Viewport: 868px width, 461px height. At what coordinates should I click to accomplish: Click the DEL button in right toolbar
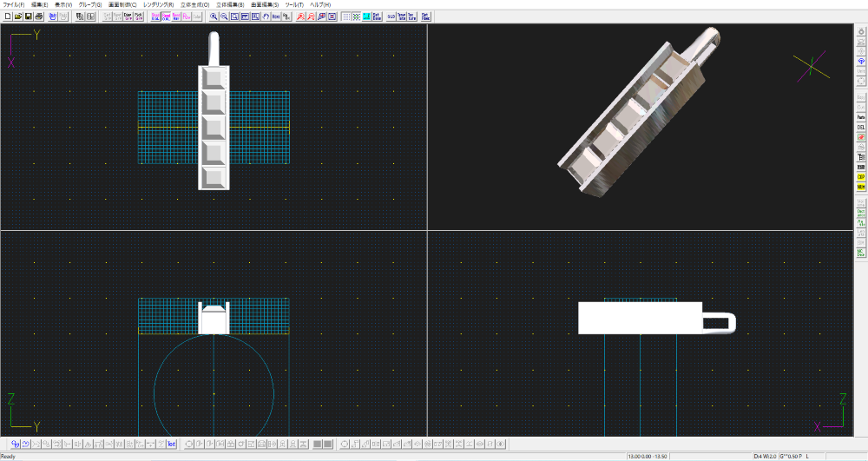(861, 127)
